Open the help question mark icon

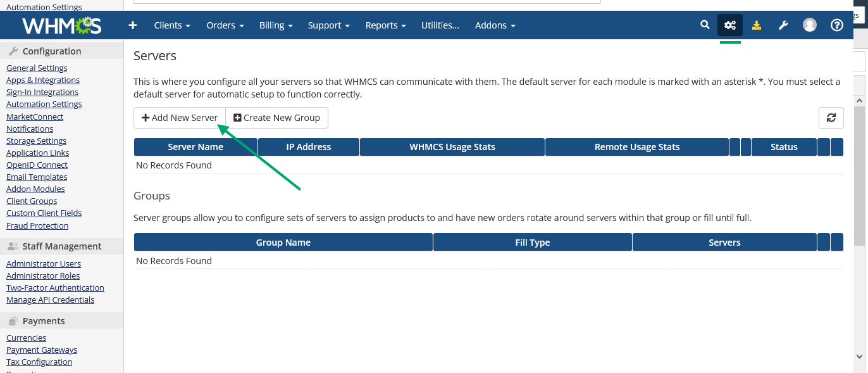coord(837,25)
